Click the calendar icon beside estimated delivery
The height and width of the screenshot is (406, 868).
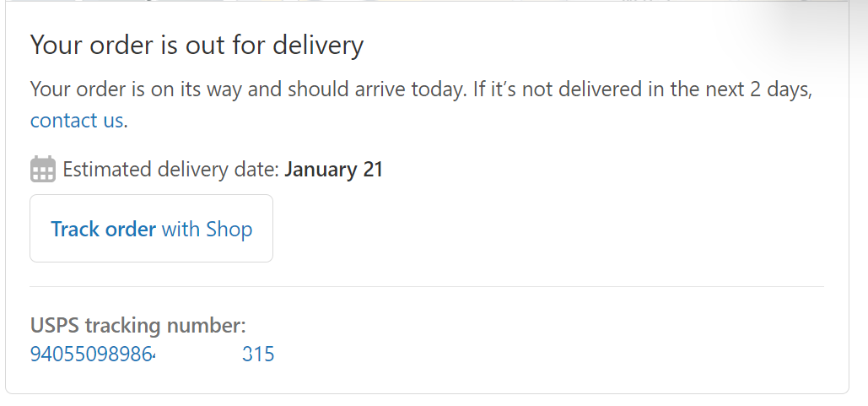click(x=43, y=169)
